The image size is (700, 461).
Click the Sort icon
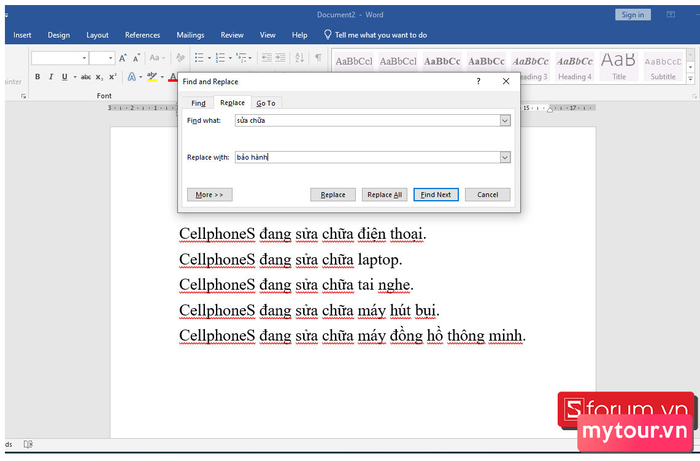pyautogui.click(x=300, y=58)
